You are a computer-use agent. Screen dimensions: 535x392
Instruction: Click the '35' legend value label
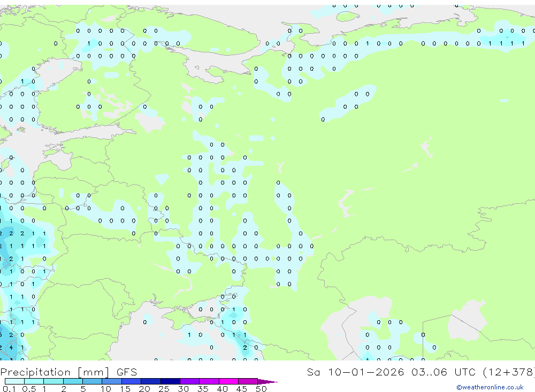(203, 389)
